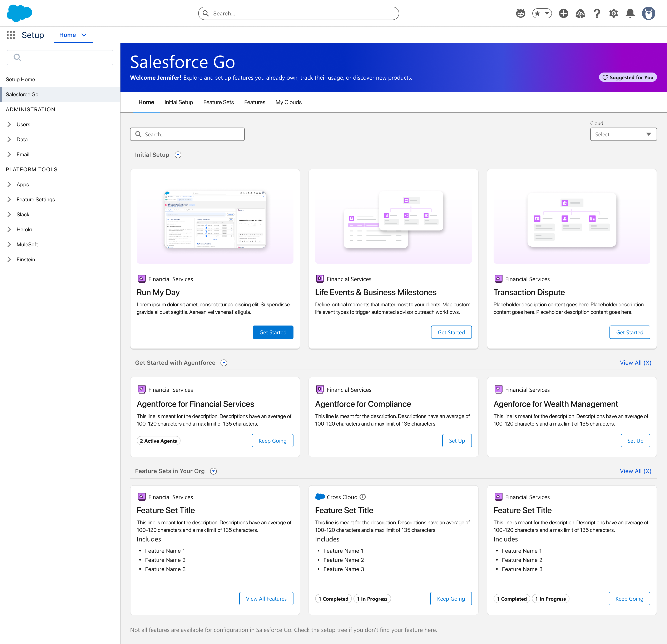Expand the Data tree node

pos(9,139)
